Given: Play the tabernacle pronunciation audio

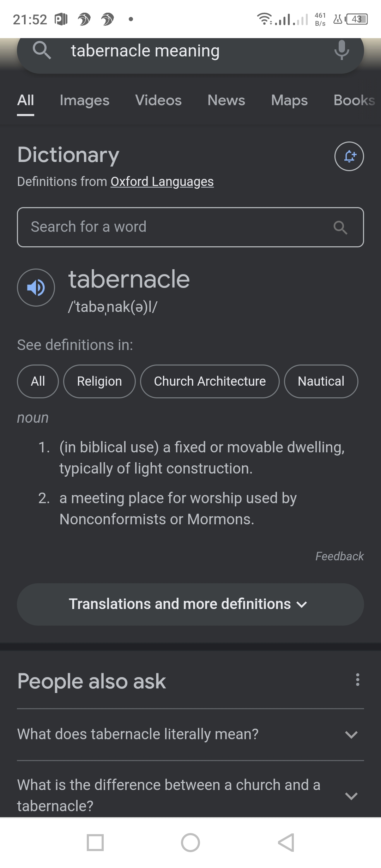Looking at the screenshot, I should pos(36,288).
